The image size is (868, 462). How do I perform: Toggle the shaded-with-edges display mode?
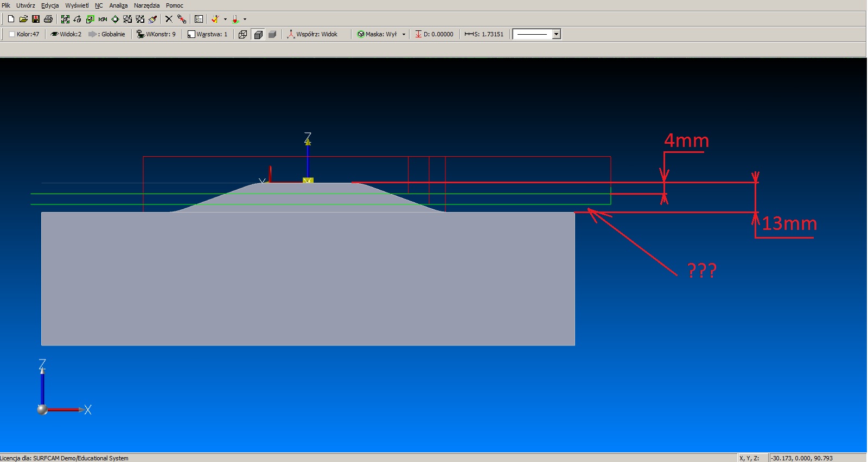tap(258, 34)
